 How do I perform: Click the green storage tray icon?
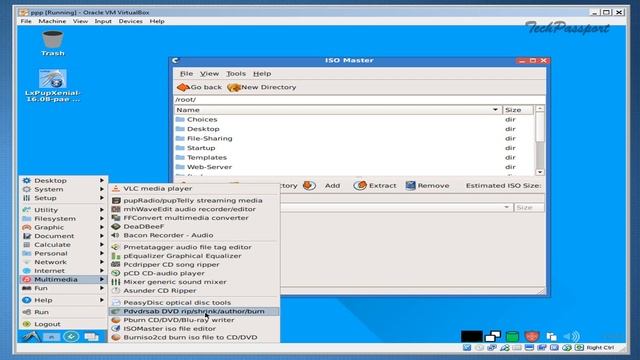(512, 336)
